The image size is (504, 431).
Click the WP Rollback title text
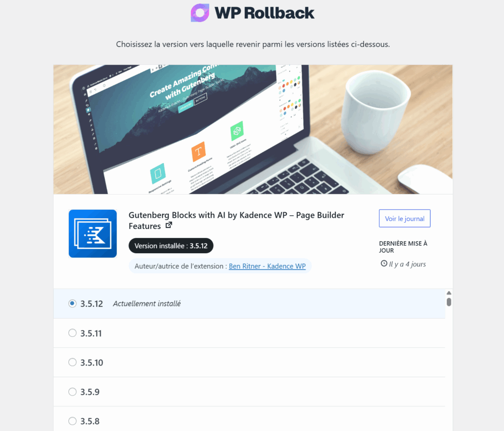coord(264,13)
